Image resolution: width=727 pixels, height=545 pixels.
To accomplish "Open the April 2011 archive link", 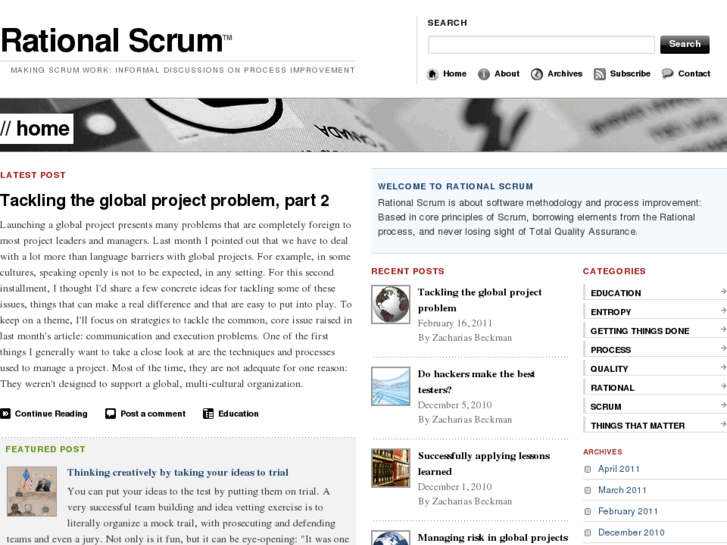I will (x=619, y=469).
